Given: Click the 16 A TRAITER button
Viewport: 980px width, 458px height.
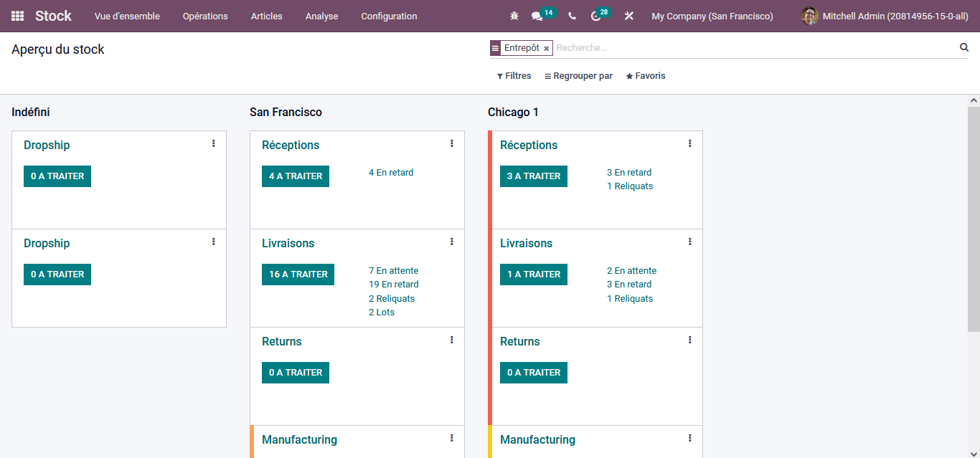Looking at the screenshot, I should (298, 275).
